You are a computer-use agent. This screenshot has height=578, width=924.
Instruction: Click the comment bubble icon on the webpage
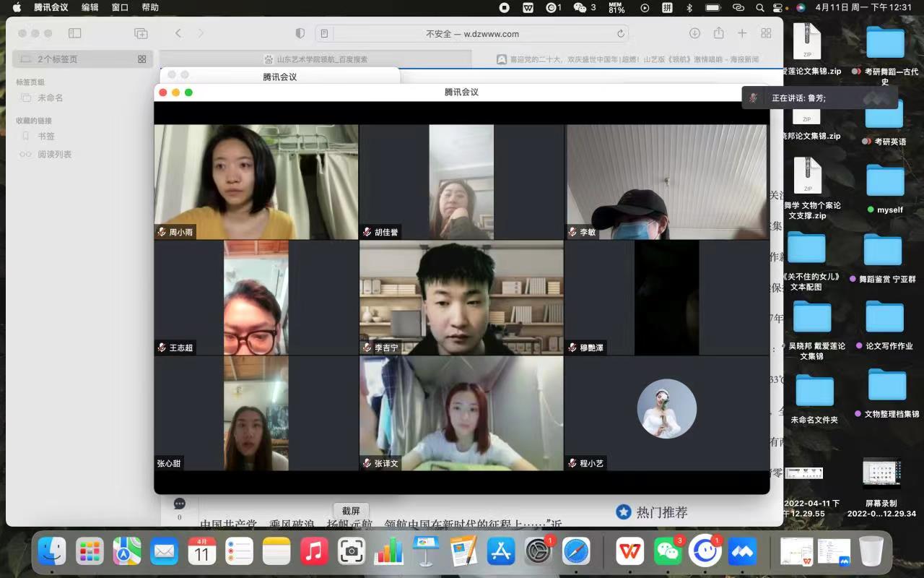180,504
